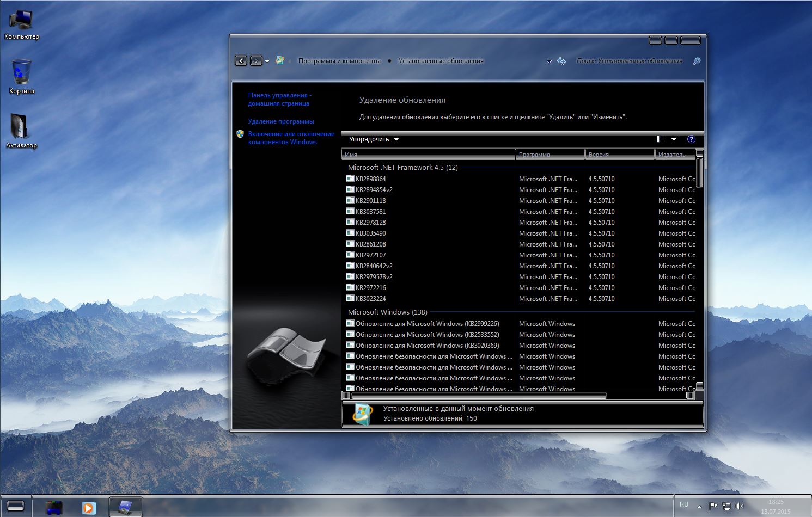Click the icon next to KB2894854v2
Image resolution: width=812 pixels, height=517 pixels.
coord(350,189)
